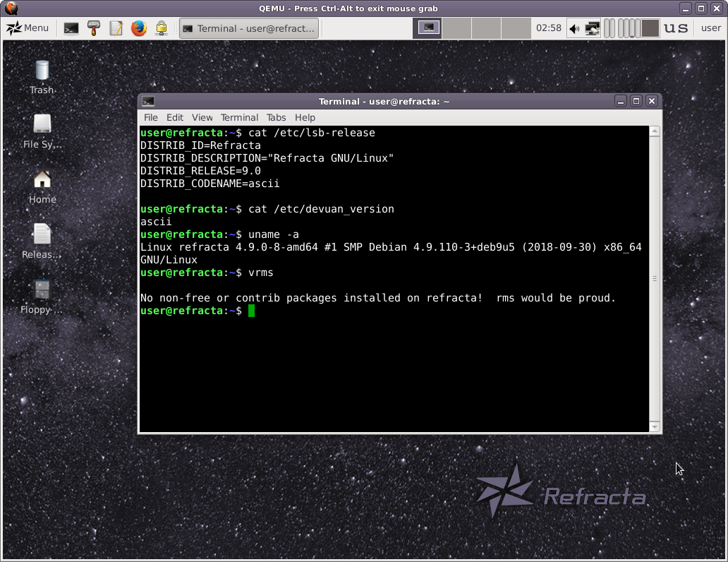Open the network connection tray icon
Viewport: 728px width, 562px height.
click(x=592, y=28)
